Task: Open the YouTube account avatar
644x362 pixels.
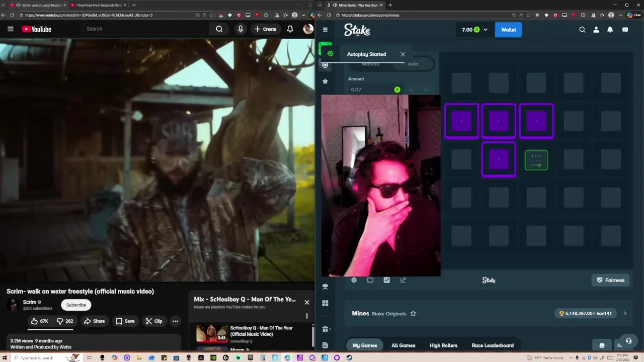Action: point(308,29)
